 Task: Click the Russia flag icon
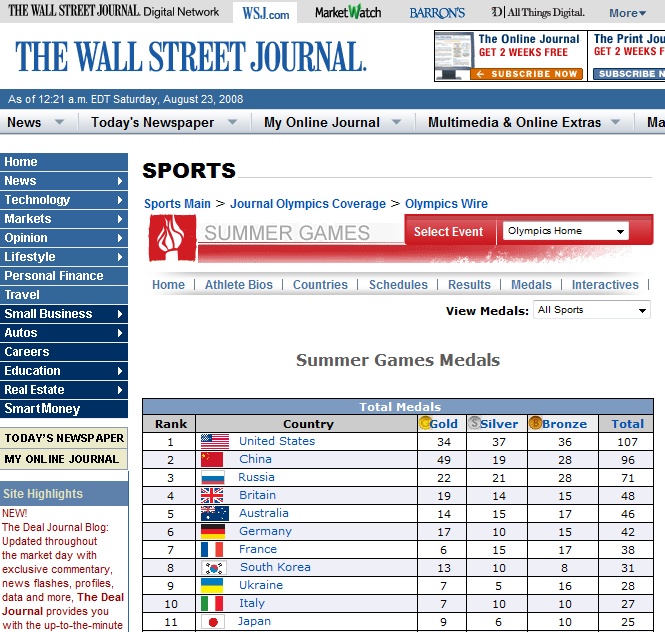click(212, 478)
